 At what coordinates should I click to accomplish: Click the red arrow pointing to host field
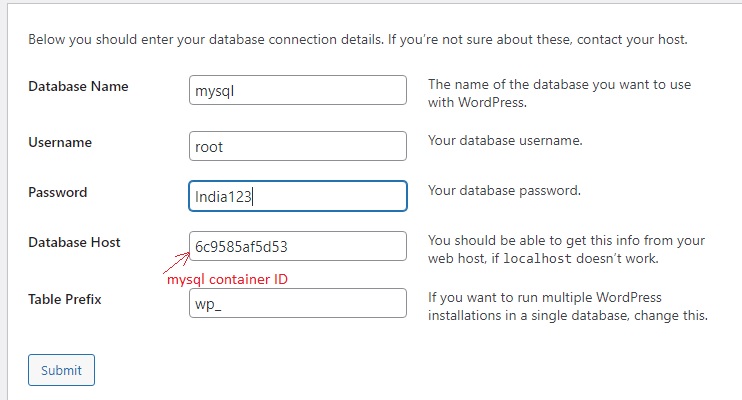[x=175, y=257]
